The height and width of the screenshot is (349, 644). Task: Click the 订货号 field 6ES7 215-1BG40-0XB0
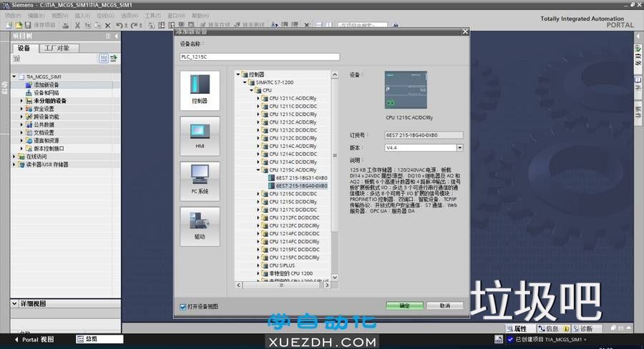(424, 135)
